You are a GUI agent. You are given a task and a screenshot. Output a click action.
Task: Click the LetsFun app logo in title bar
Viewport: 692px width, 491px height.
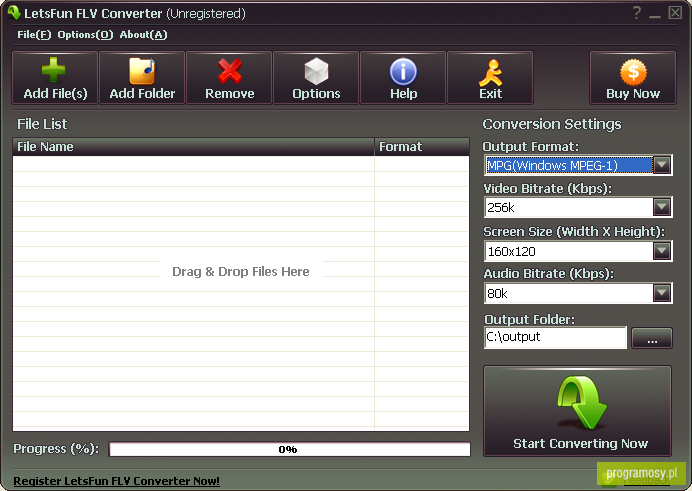pos(14,12)
